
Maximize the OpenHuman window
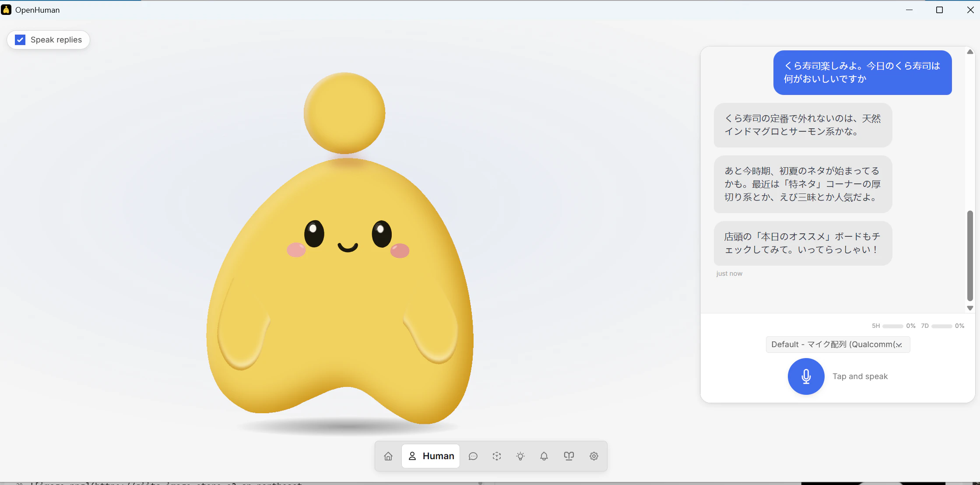(939, 10)
